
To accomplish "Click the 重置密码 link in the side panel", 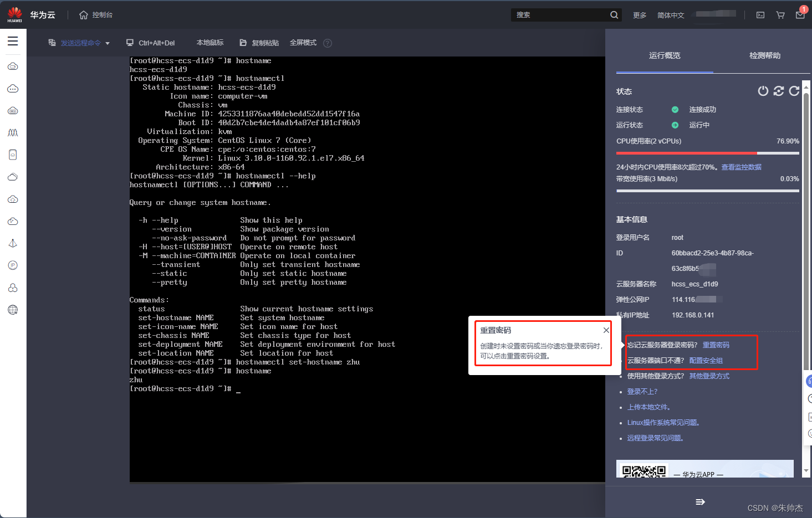I will pos(716,345).
